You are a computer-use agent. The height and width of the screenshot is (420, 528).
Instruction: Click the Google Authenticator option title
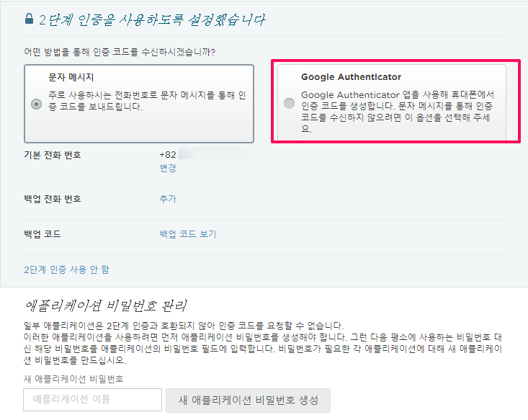pos(351,77)
